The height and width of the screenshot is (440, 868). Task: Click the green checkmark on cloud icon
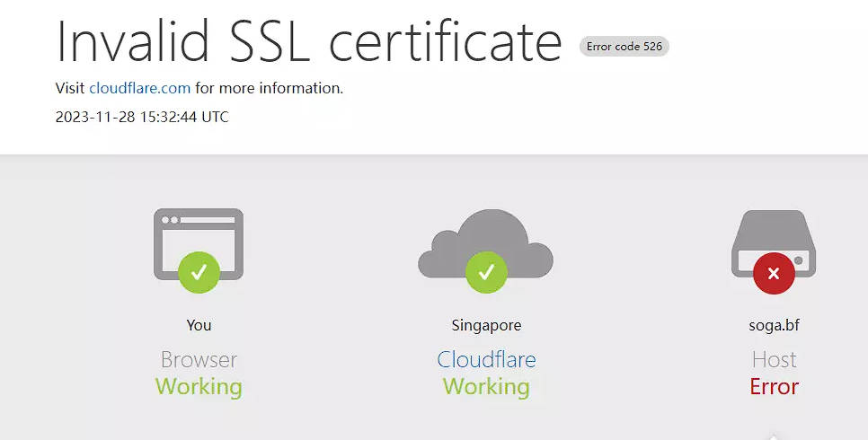[x=486, y=271]
